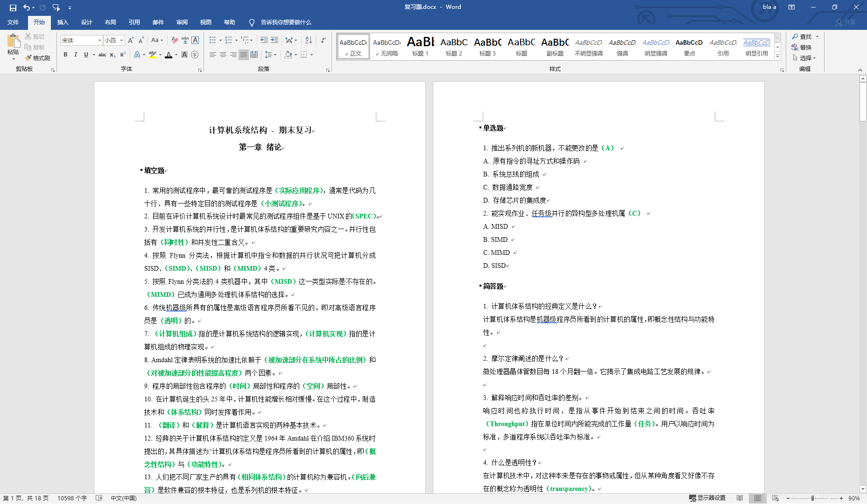The height and width of the screenshot is (504, 867).
Task: Apply character border icon
Action: click(x=195, y=40)
